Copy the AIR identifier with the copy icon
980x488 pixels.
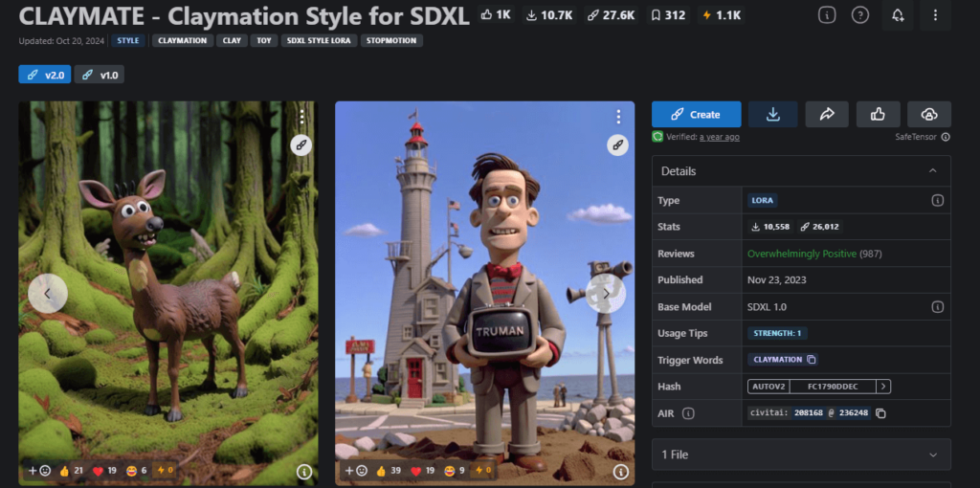tap(880, 413)
